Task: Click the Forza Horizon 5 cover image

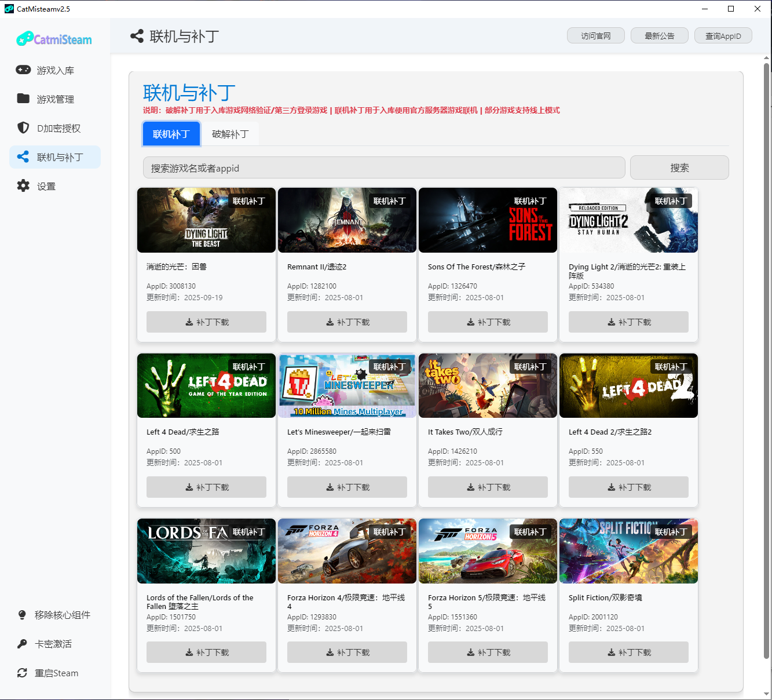Action: point(488,551)
